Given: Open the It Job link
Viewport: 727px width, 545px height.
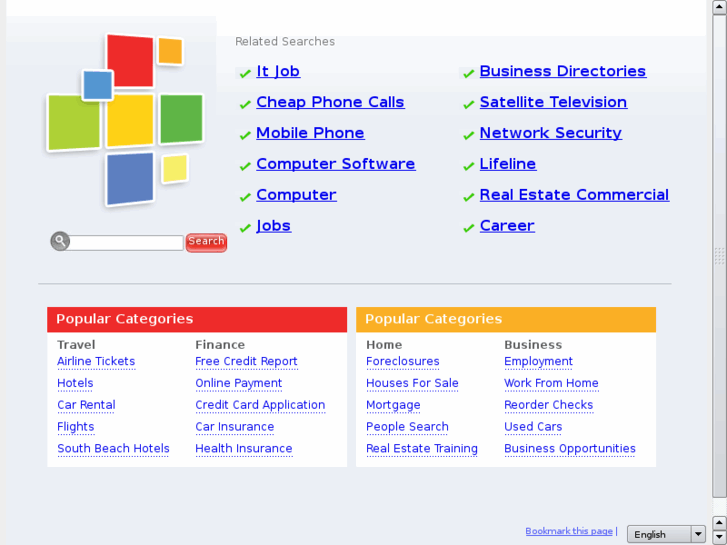Looking at the screenshot, I should (278, 71).
